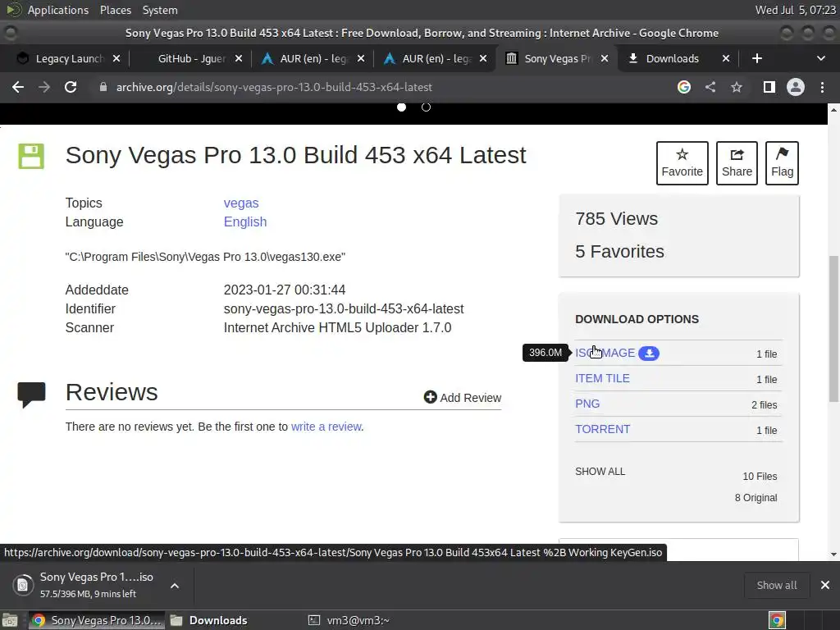Share this page via toolbar icon
Screen dimensions: 840x630
point(710,87)
